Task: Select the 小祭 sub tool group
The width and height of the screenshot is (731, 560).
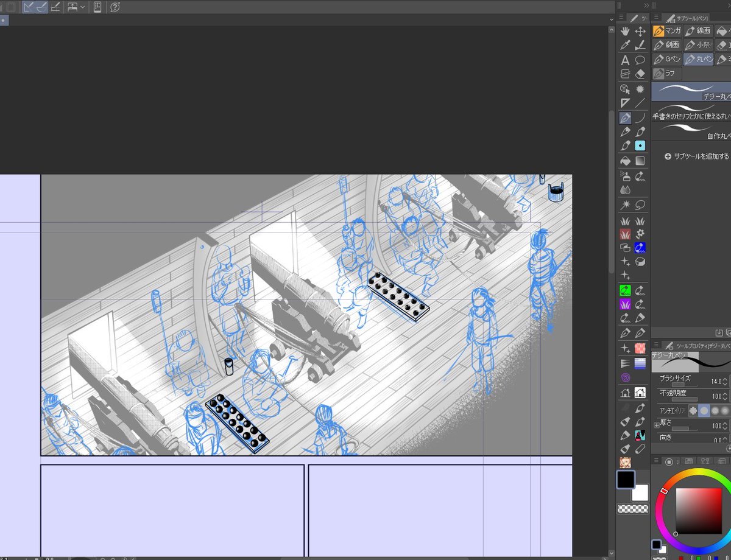Action: (x=697, y=45)
